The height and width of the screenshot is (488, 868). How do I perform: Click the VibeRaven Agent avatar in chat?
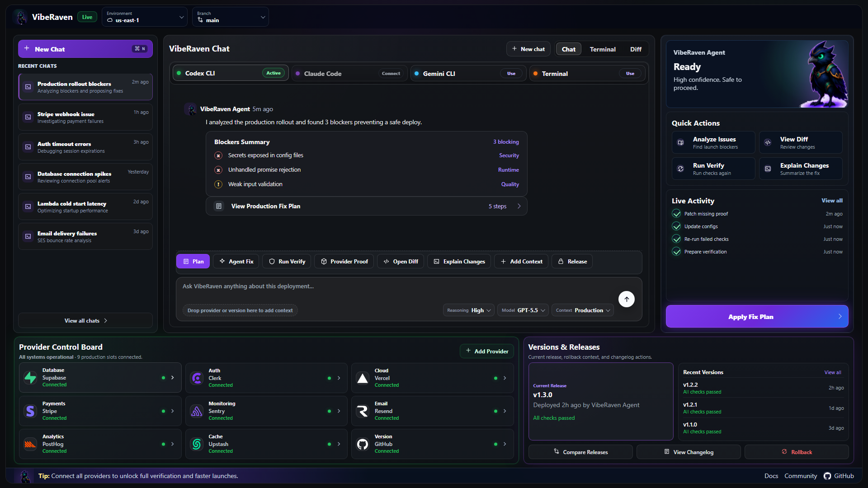[x=191, y=109]
